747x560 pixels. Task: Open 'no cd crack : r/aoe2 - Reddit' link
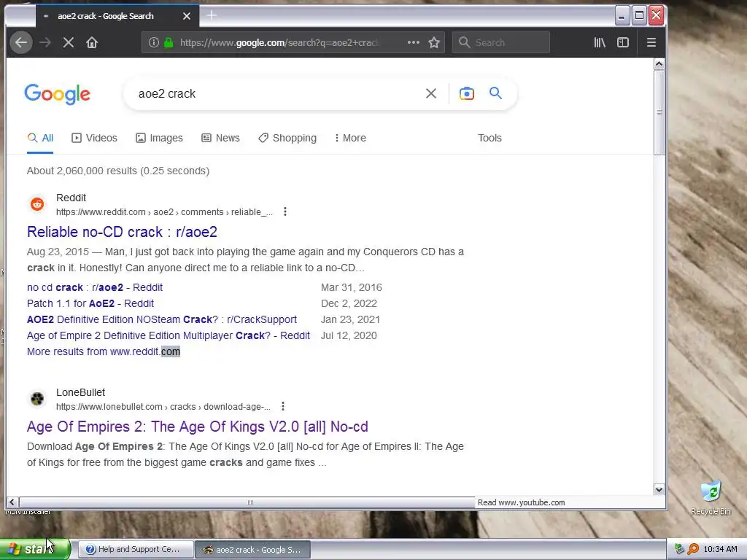pyautogui.click(x=95, y=287)
